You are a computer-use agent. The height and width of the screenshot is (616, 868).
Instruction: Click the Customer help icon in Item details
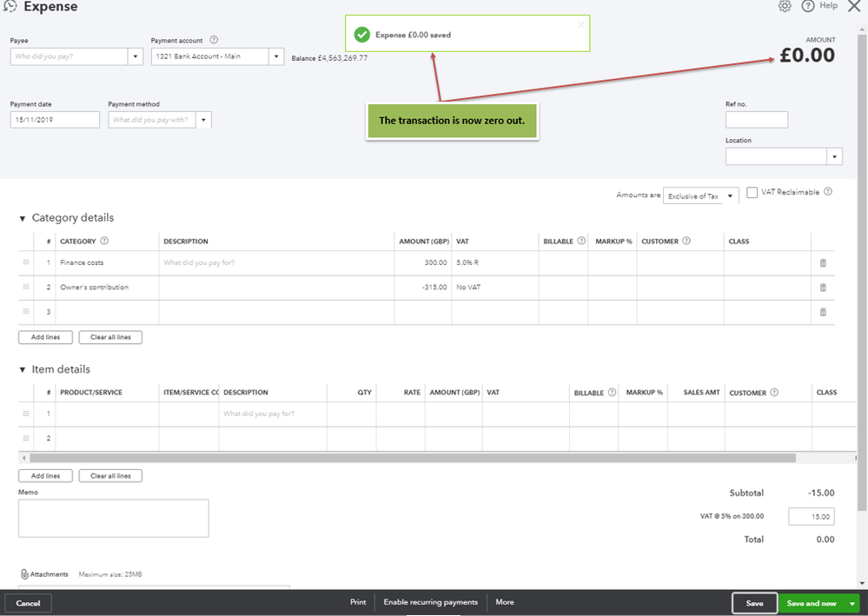coord(774,393)
